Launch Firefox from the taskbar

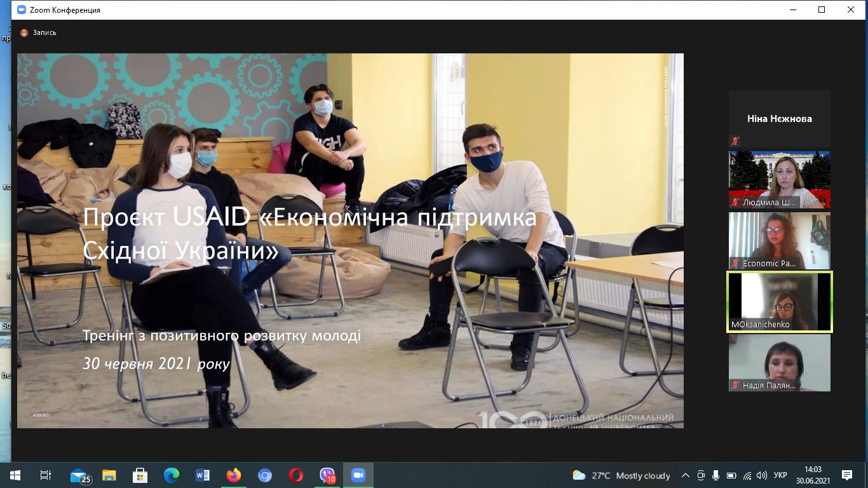point(234,475)
